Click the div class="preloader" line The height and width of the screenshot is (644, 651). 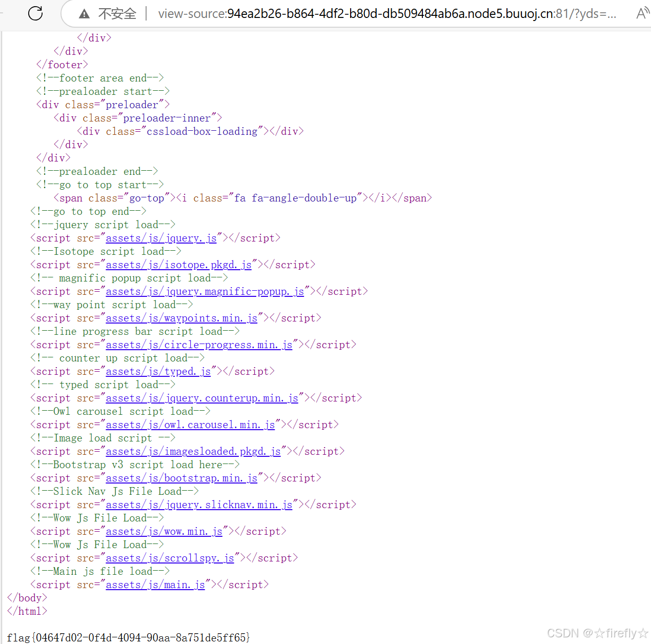[x=103, y=105]
